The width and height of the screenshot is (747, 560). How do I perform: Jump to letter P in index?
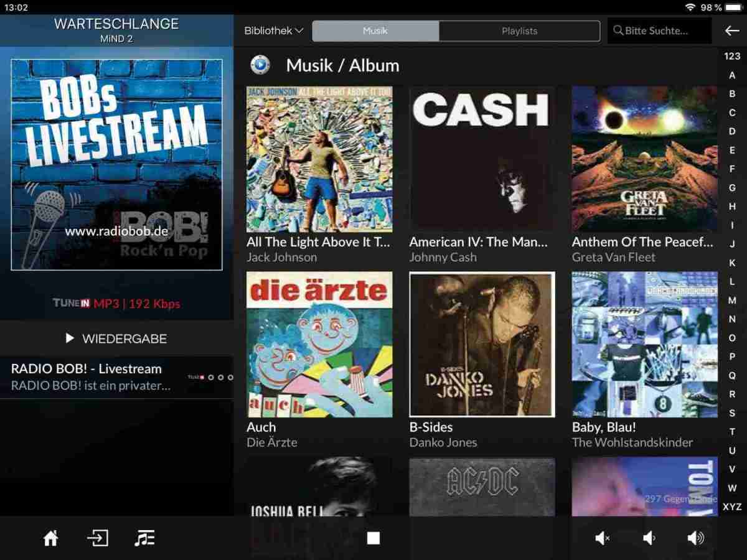point(732,357)
